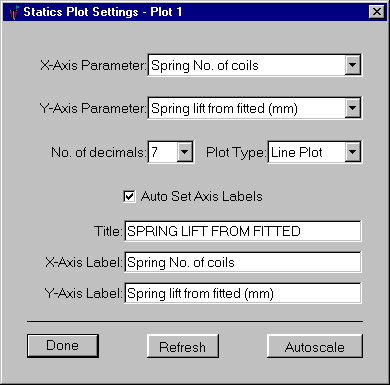This screenshot has width=390, height=385.
Task: Click the app icon in title bar
Action: point(13,12)
